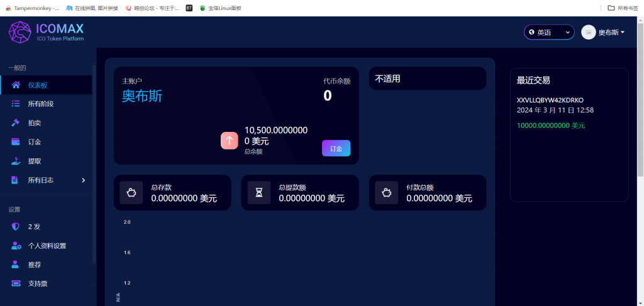Click the piggy bank icon for 总存款
This screenshot has width=644, height=306.
click(131, 192)
